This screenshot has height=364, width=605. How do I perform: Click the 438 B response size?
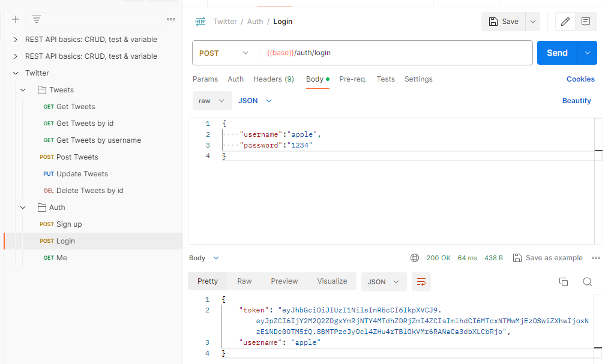tap(493, 258)
